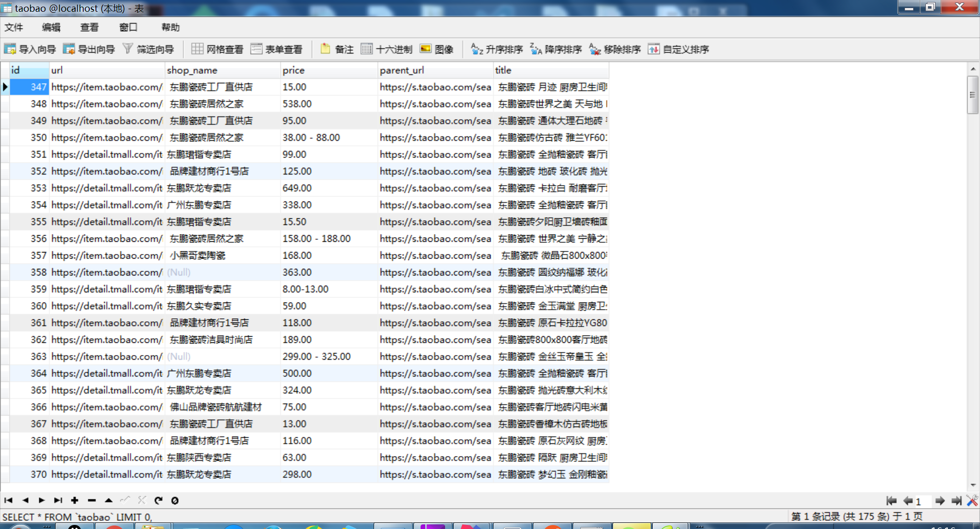This screenshot has height=529, width=980.
Task: Select shop name 东鹏瓷砖洁具时尚店
Action: coord(223,339)
